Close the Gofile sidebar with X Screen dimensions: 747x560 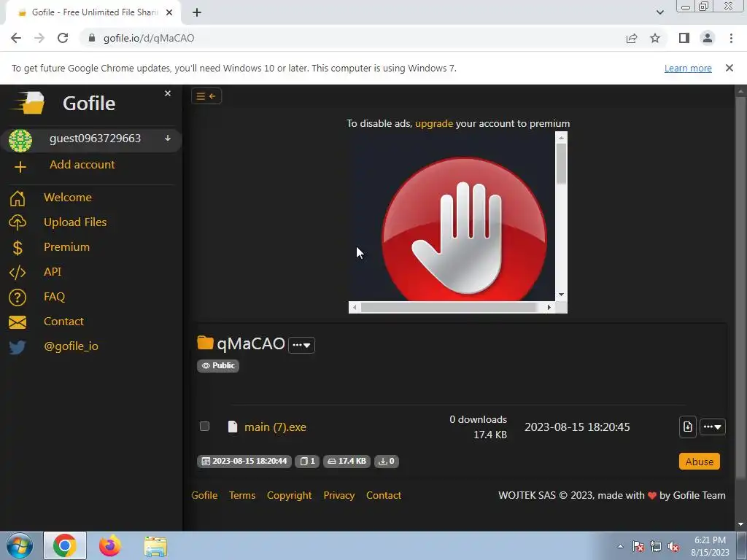tap(168, 93)
